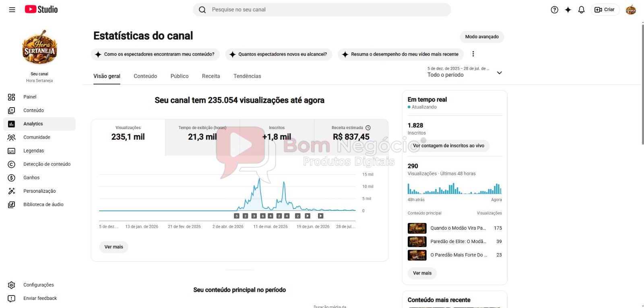Image resolution: width=644 pixels, height=308 pixels.
Task: Ask 'Como os espectadores encontraram meu conteúdo?'
Action: pyautogui.click(x=155, y=54)
